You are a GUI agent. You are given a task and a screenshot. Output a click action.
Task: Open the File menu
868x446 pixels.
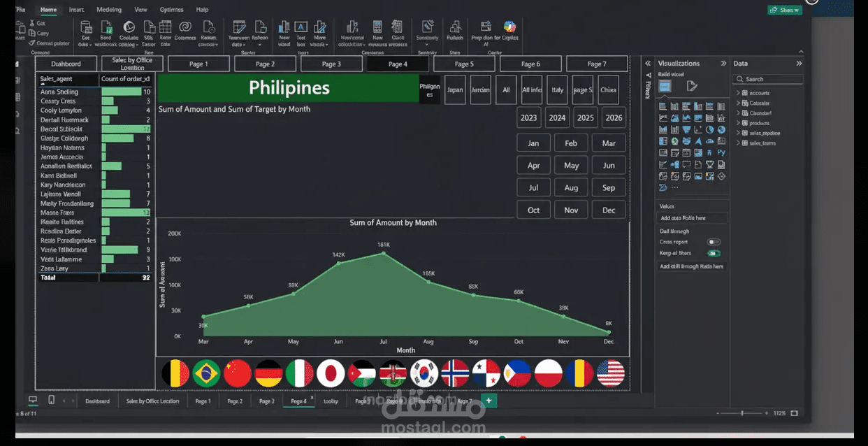[x=20, y=10]
